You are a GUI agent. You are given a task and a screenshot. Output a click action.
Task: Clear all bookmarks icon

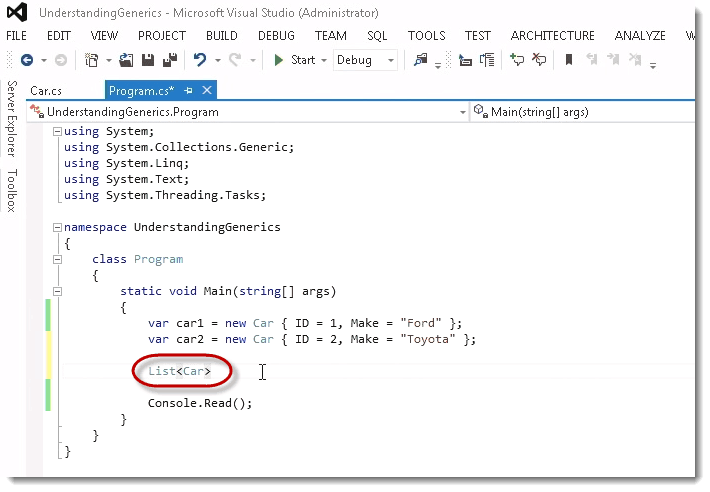point(636,60)
